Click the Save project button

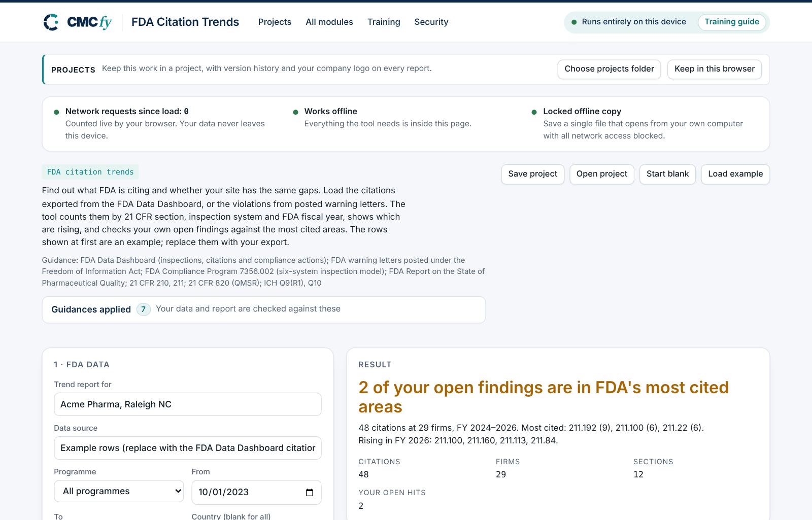[532, 174]
